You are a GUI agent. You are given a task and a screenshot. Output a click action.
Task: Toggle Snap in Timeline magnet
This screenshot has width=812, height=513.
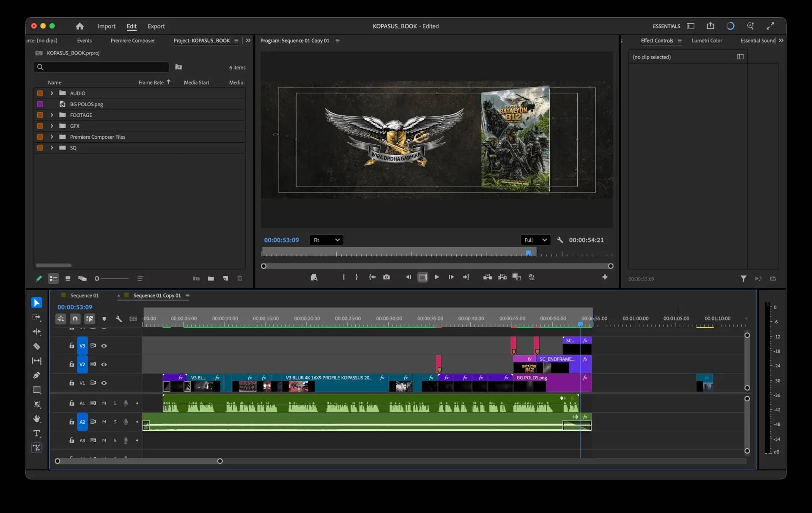75,319
